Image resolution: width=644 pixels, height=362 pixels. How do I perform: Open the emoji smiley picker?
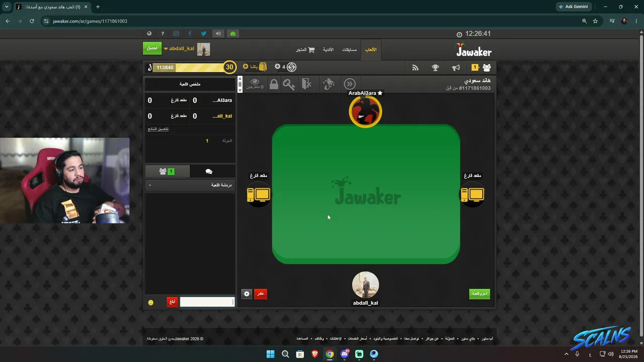click(x=150, y=302)
